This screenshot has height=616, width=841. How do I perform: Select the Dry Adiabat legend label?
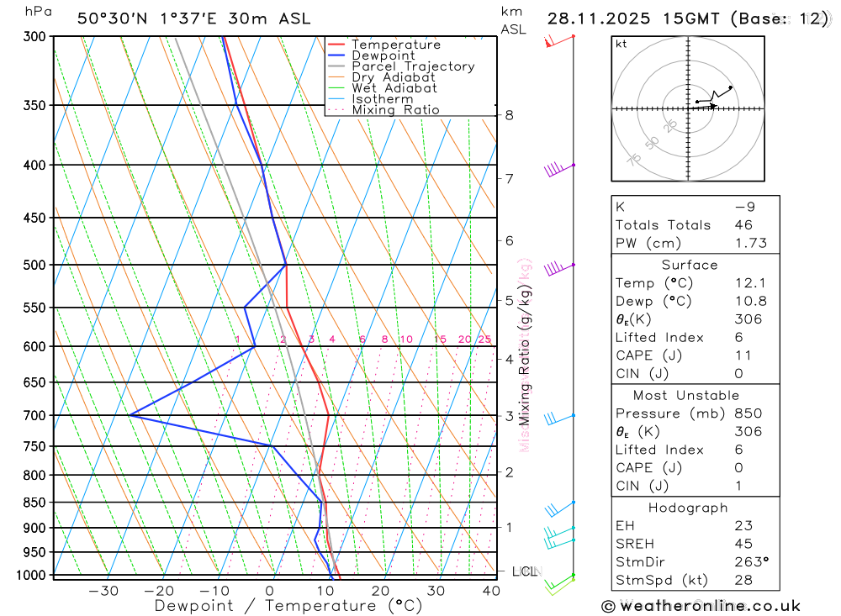(394, 77)
